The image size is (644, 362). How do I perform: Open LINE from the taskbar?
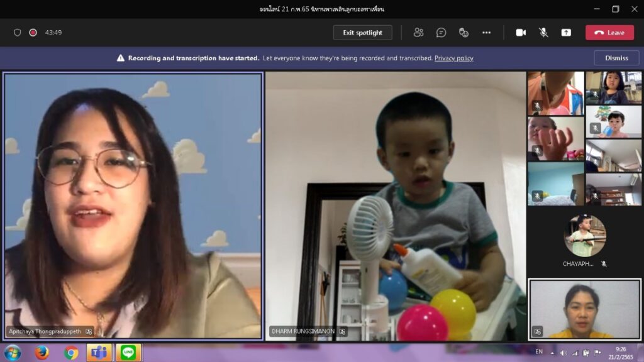tap(128, 353)
